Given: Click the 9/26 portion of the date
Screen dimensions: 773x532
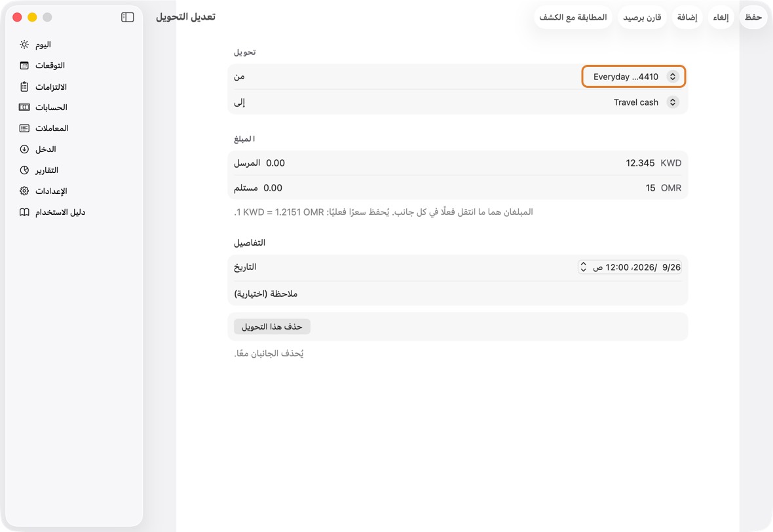Looking at the screenshot, I should pos(671,267).
